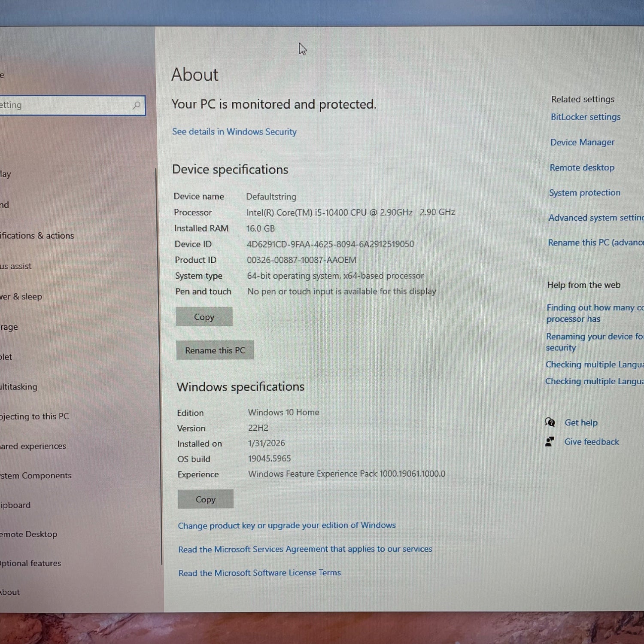The width and height of the screenshot is (644, 644).
Task: Click the OS build value 19045.5965
Action: pos(269,459)
